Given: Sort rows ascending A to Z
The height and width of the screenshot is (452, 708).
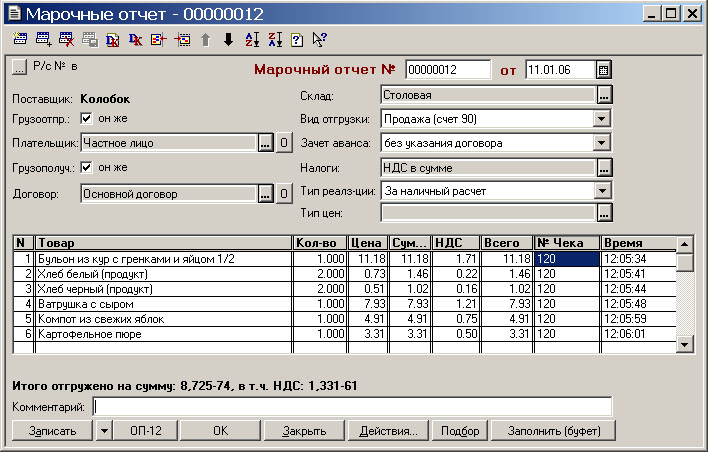Looking at the screenshot, I should (251, 40).
